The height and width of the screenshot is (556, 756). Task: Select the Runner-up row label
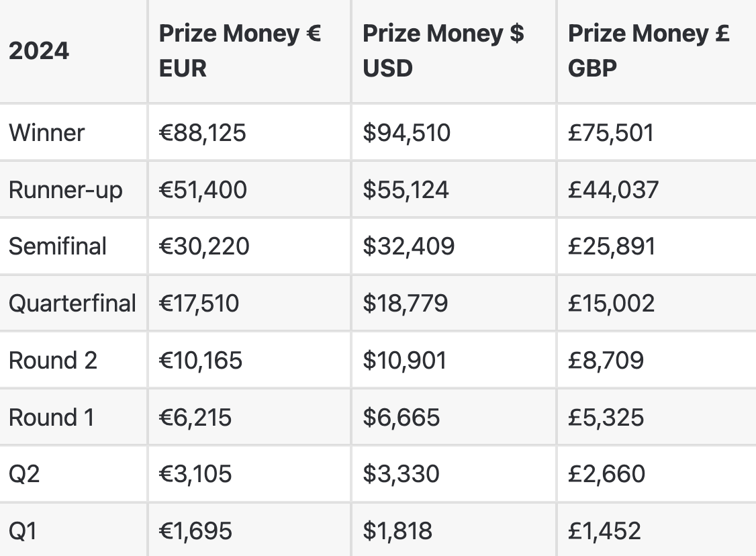pos(66,189)
